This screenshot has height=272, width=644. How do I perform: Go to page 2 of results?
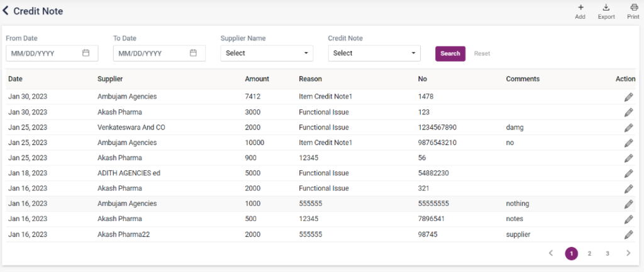click(x=589, y=254)
